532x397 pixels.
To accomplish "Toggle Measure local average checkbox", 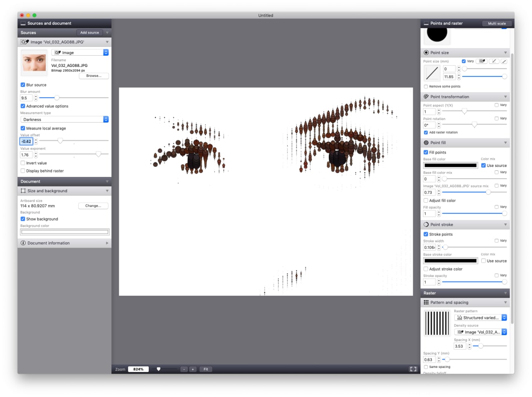I will [23, 128].
